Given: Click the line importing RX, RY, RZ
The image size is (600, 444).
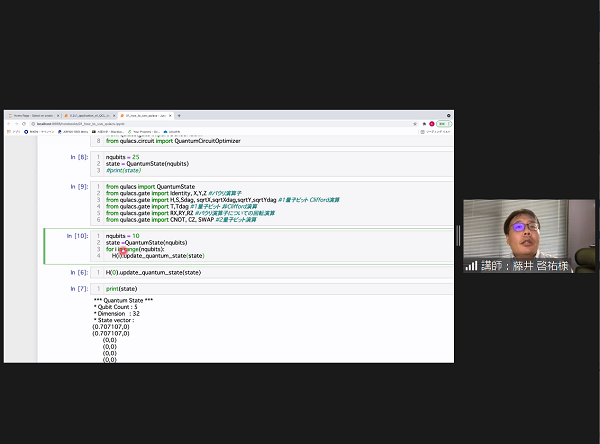Looking at the screenshot, I should point(190,213).
